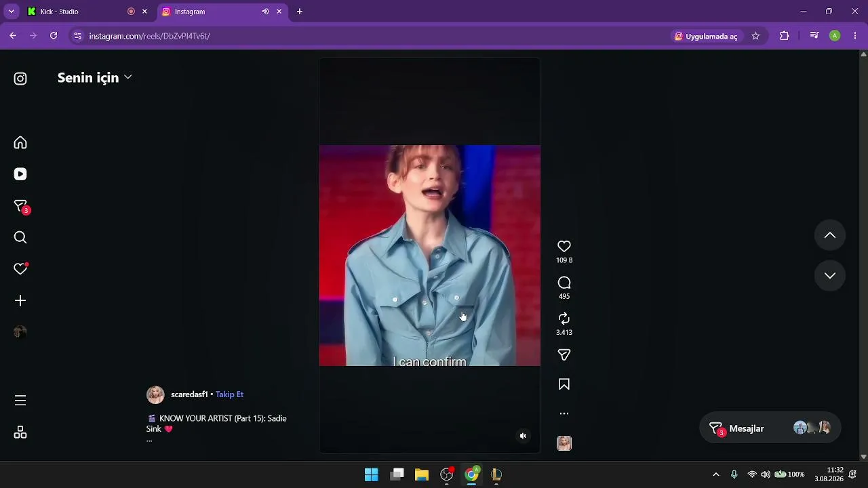This screenshot has width=868, height=488.
Task: Click the Instagram logo at top left
Action: [x=20, y=79]
